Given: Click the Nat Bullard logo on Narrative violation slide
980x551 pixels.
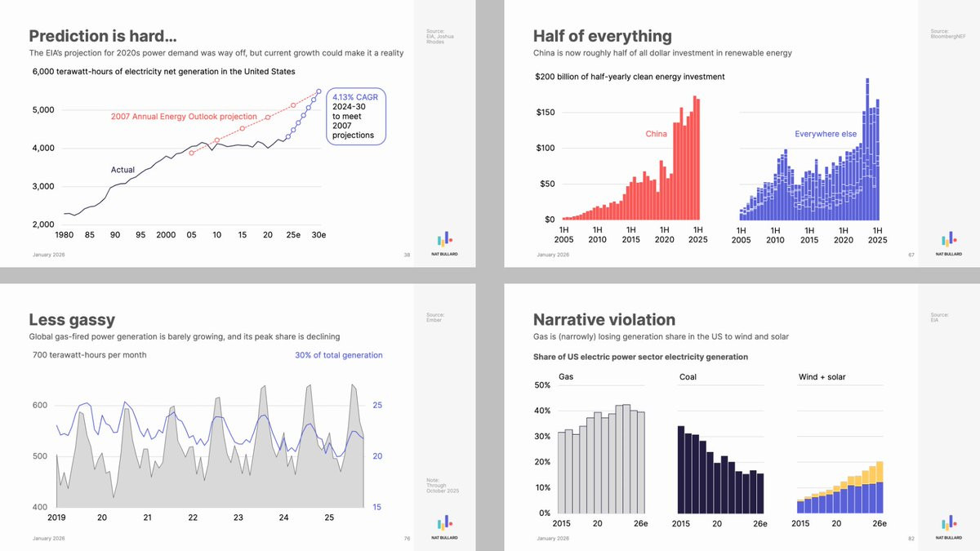Looking at the screenshot, I should (949, 527).
